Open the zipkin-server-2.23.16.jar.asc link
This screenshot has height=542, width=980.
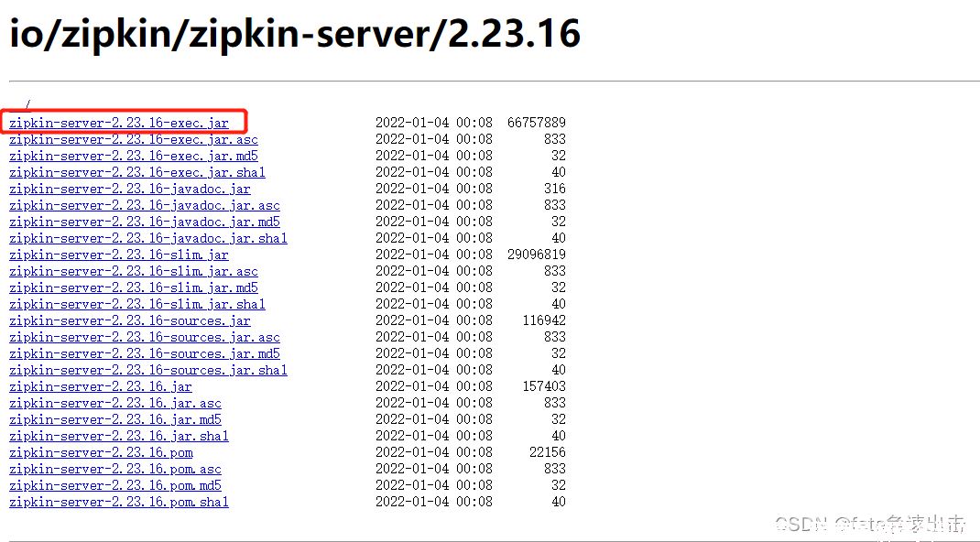[115, 403]
